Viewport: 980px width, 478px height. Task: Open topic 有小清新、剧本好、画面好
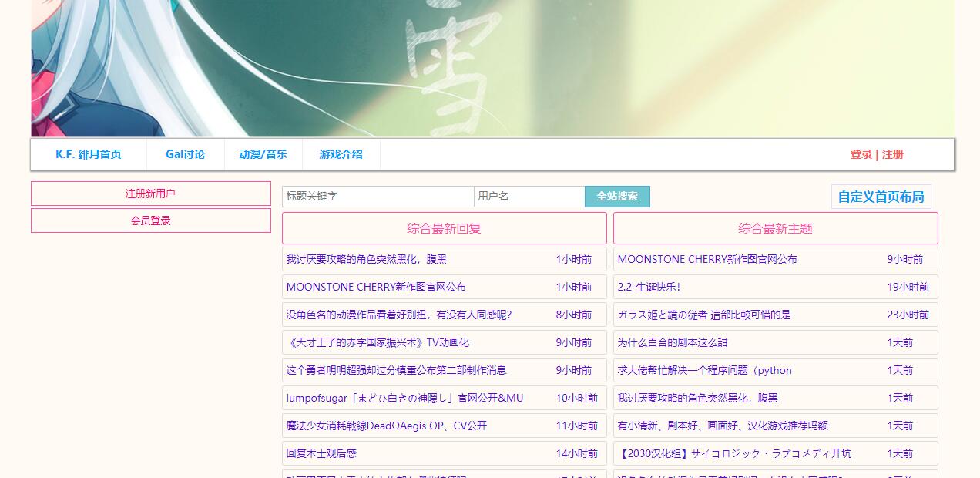(x=723, y=426)
